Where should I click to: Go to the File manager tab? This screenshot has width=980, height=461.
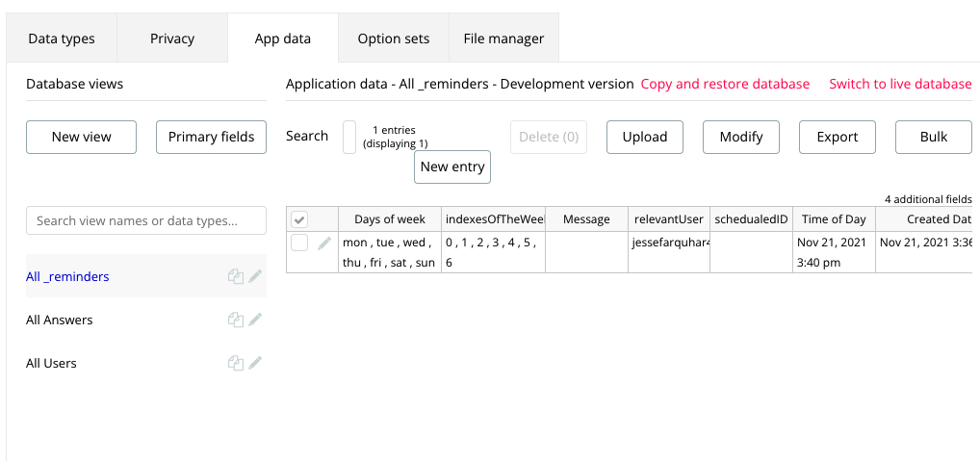click(x=503, y=38)
